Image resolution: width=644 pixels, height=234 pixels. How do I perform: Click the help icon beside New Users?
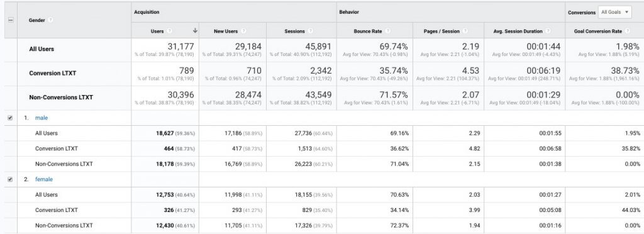[x=243, y=31]
